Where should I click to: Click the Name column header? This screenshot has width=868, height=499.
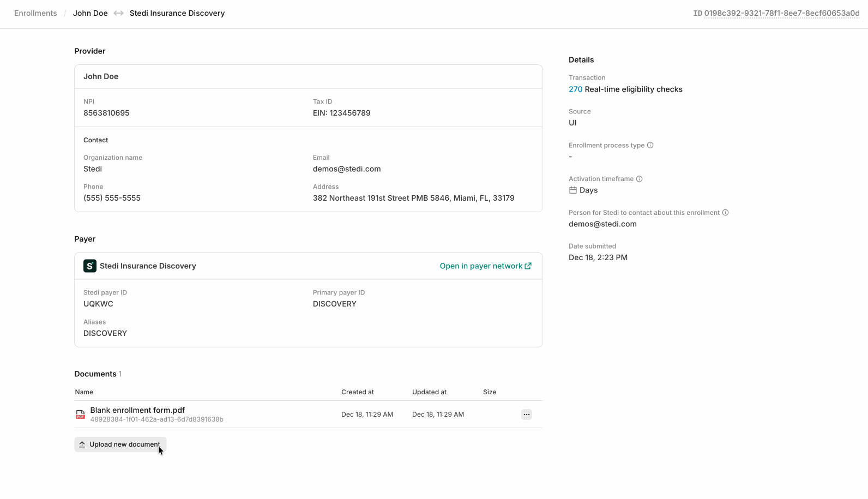click(x=84, y=392)
